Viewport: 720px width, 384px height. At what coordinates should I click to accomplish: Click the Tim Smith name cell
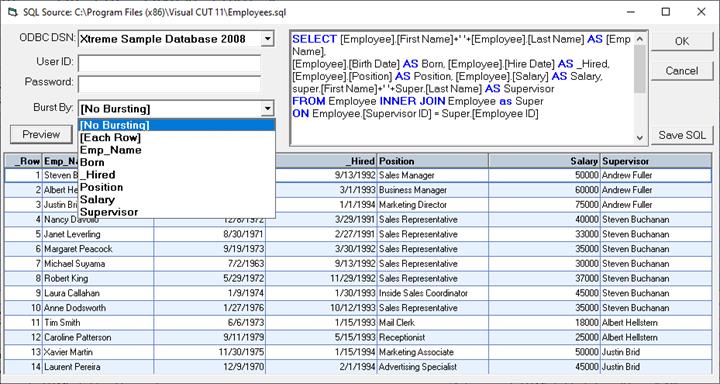click(98, 322)
